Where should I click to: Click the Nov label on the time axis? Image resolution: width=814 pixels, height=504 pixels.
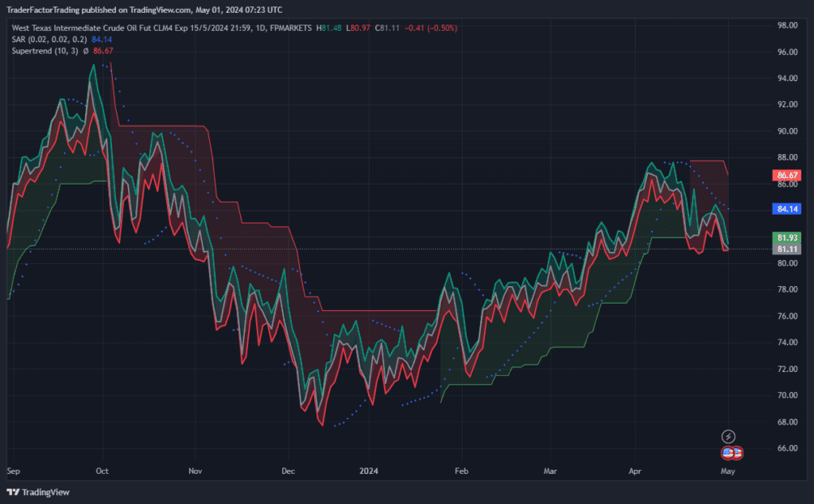[196, 471]
